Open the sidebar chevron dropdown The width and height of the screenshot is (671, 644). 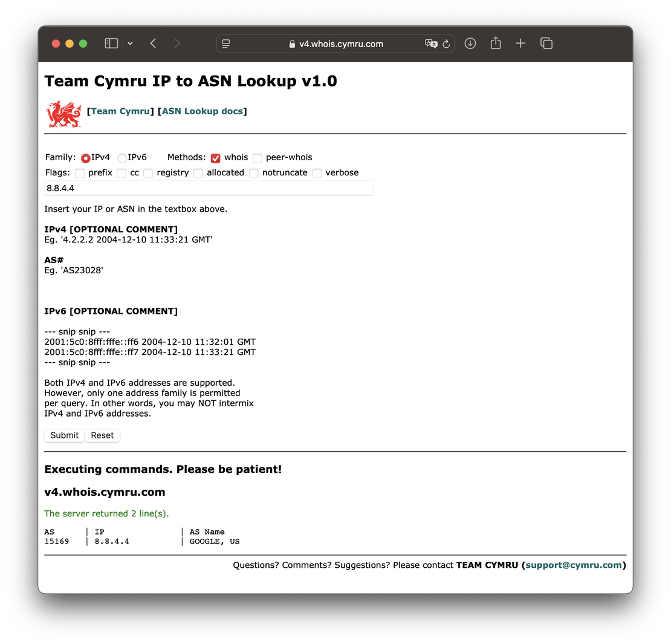coord(130,43)
